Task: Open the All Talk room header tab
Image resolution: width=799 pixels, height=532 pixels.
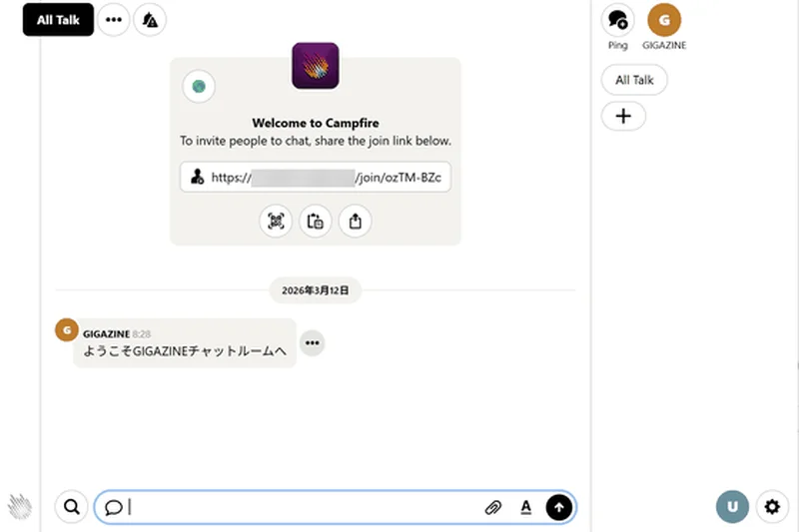Action: tap(58, 20)
